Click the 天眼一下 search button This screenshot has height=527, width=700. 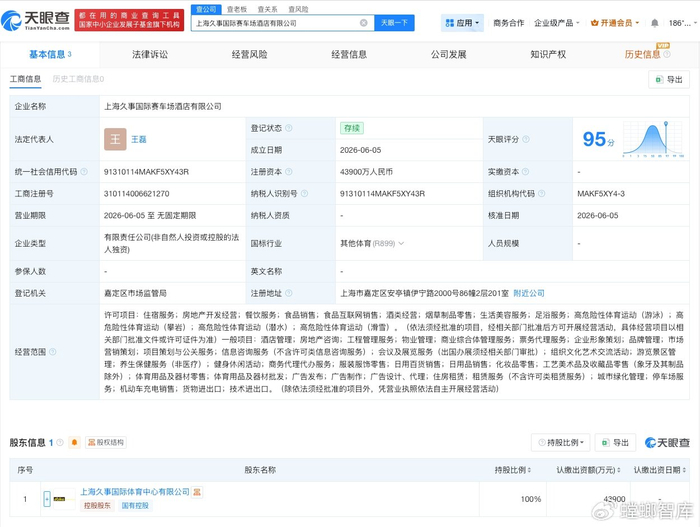pyautogui.click(x=394, y=23)
